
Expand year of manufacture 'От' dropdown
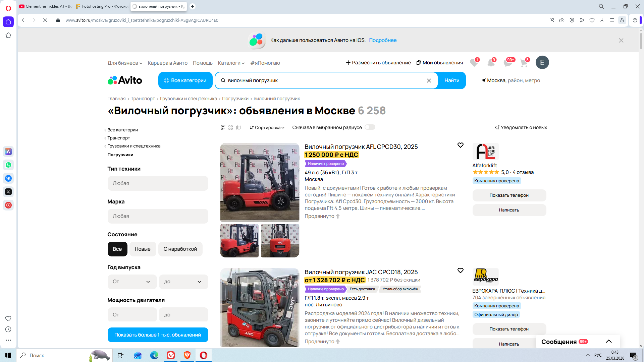click(x=132, y=282)
